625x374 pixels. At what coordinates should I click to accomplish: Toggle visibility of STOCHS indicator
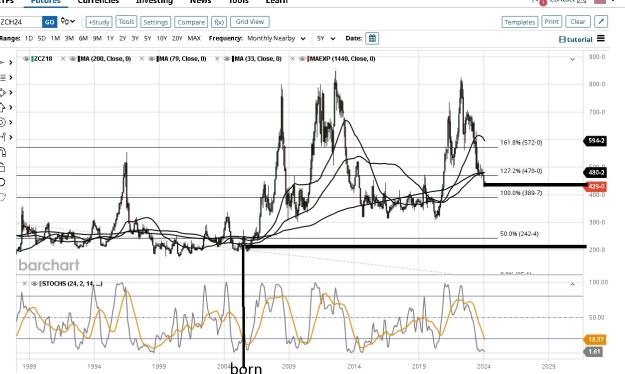[35, 283]
